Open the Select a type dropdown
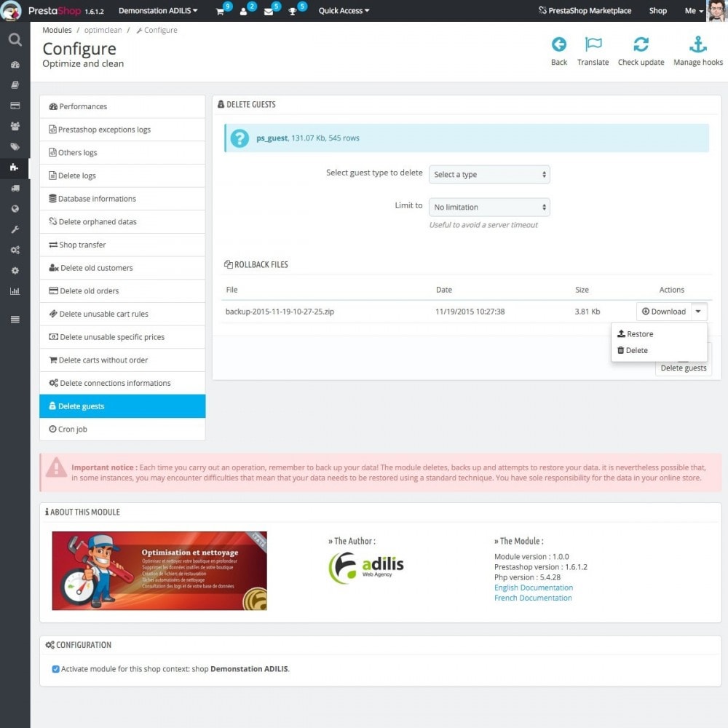The image size is (728, 728). coord(489,175)
